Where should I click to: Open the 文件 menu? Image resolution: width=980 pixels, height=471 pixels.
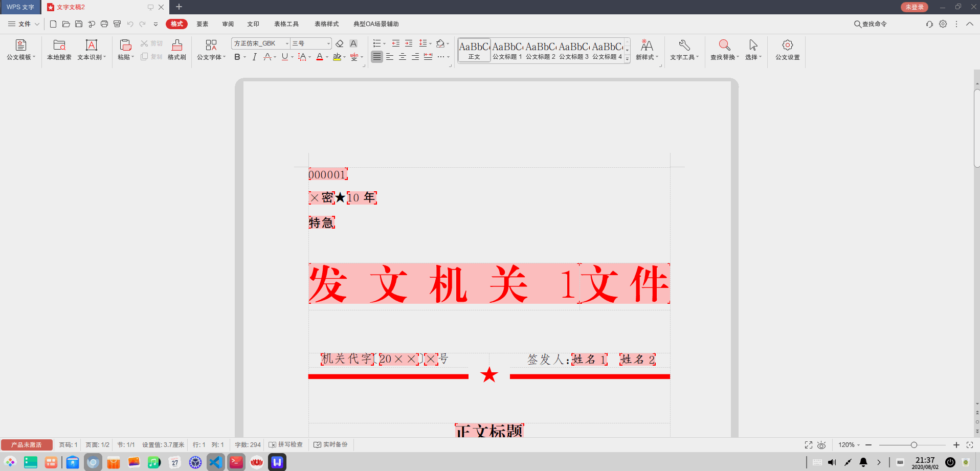tap(24, 24)
